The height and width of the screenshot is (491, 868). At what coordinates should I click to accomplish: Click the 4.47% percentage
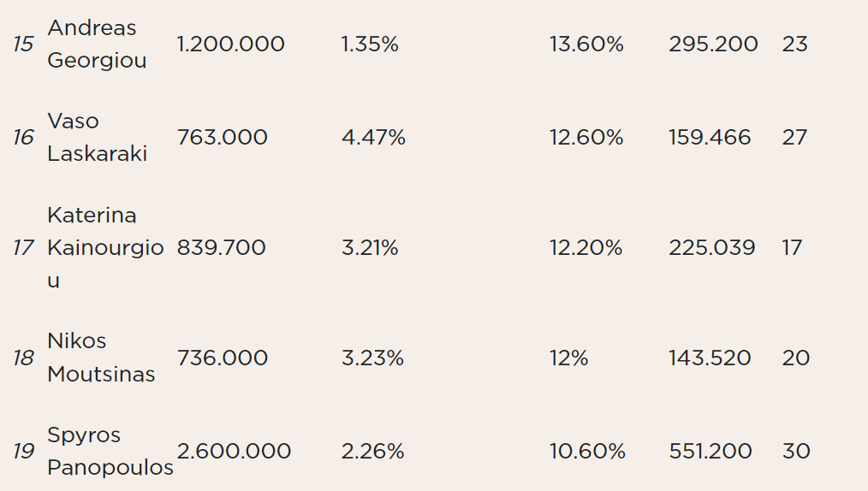(373, 137)
